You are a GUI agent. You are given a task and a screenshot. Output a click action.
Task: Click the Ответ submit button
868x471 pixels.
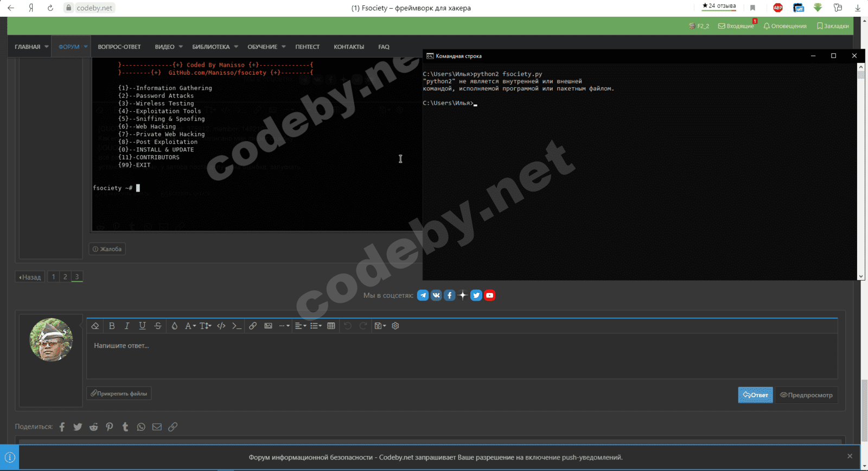[x=755, y=395]
